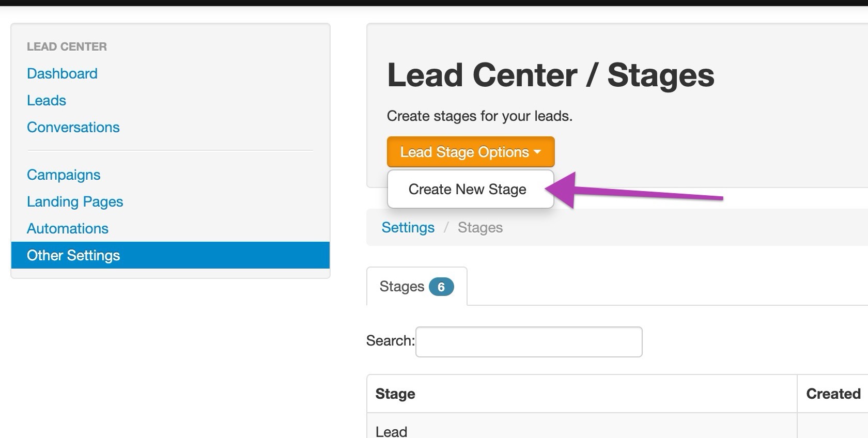Open Conversations in the sidebar

pos(73,127)
